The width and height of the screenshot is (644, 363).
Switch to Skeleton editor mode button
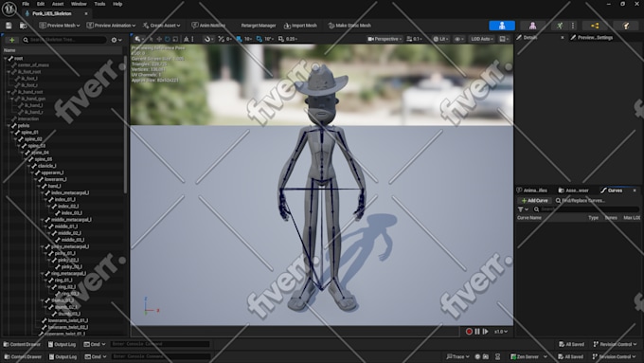[x=502, y=26]
